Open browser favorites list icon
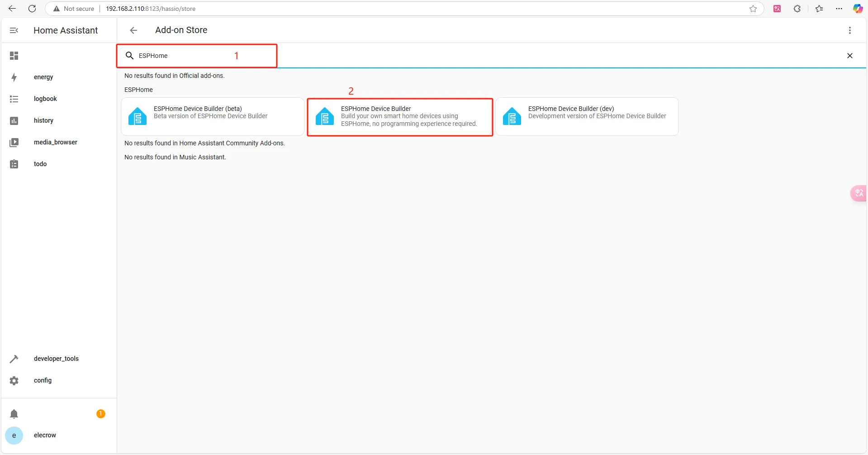Viewport: 868px width, 455px height. (x=819, y=9)
